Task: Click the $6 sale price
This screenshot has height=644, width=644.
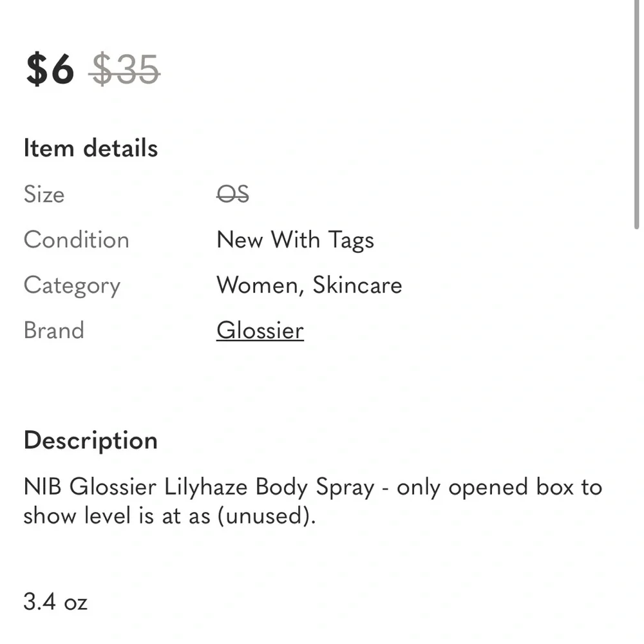Action: pos(50,69)
